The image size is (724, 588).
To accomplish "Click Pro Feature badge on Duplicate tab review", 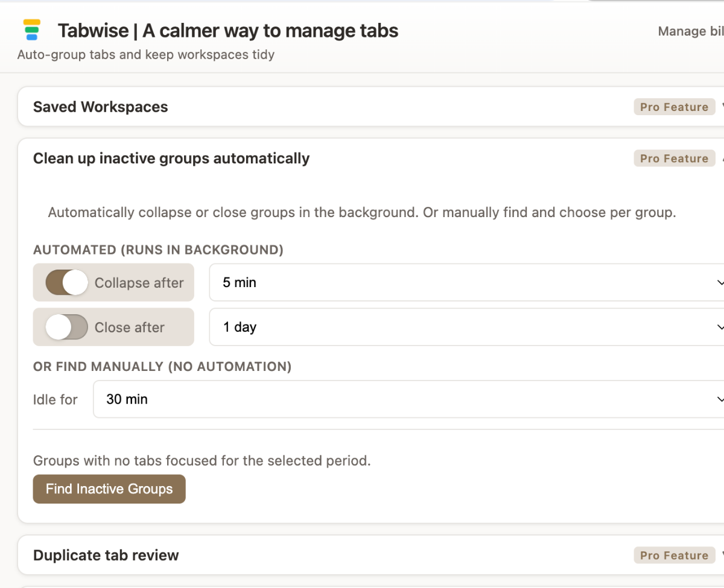I will (673, 555).
